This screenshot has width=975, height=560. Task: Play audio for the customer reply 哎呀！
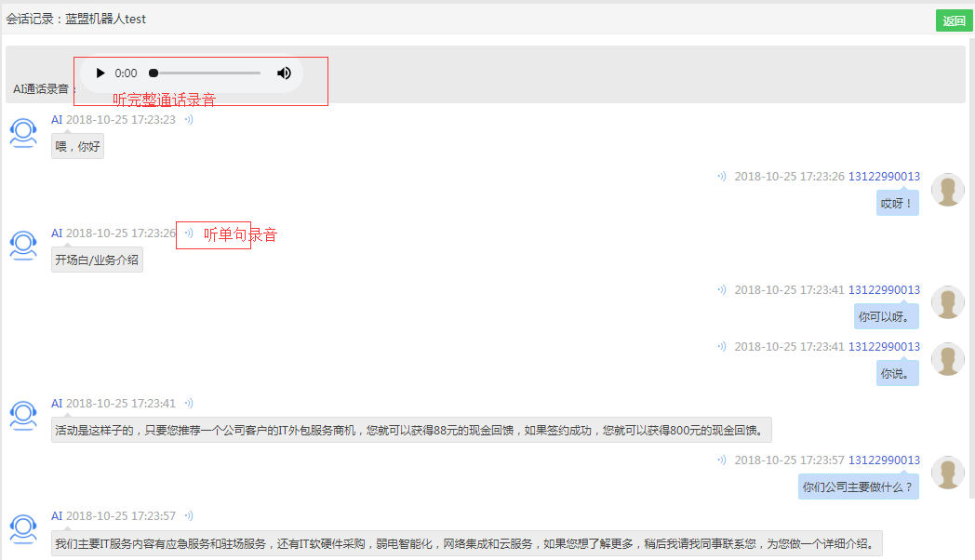click(721, 177)
